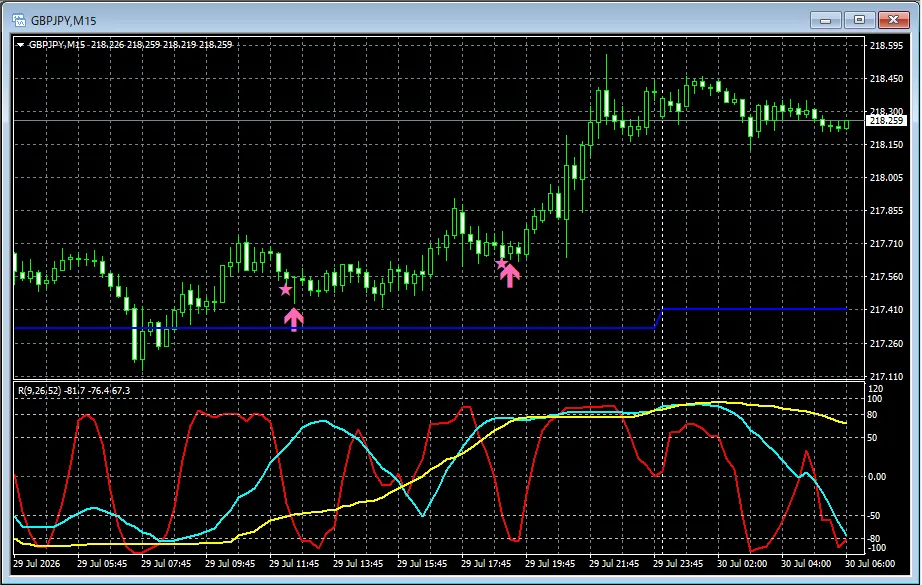Image resolution: width=922 pixels, height=585 pixels.
Task: Click the 218.595 price scale label
Action: (x=886, y=45)
